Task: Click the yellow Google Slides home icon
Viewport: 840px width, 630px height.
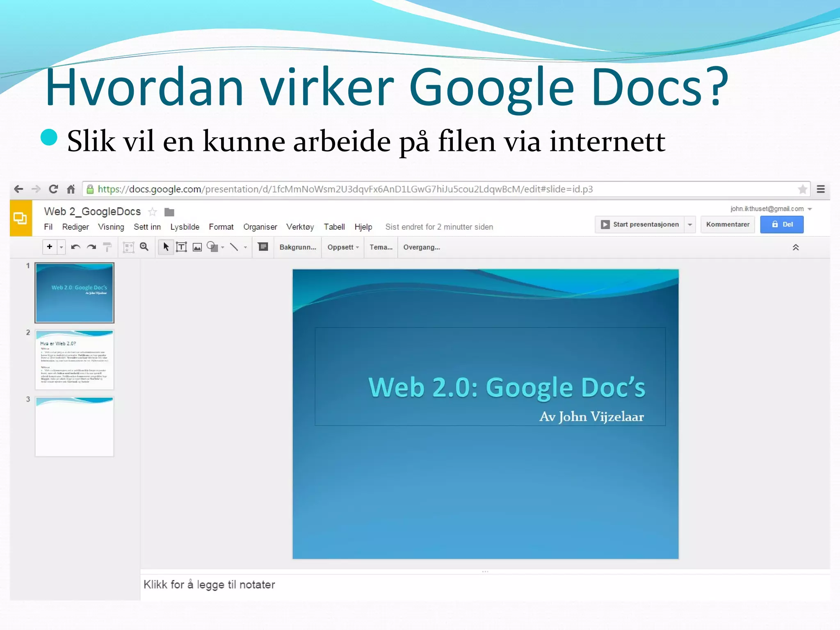Action: pos(21,218)
